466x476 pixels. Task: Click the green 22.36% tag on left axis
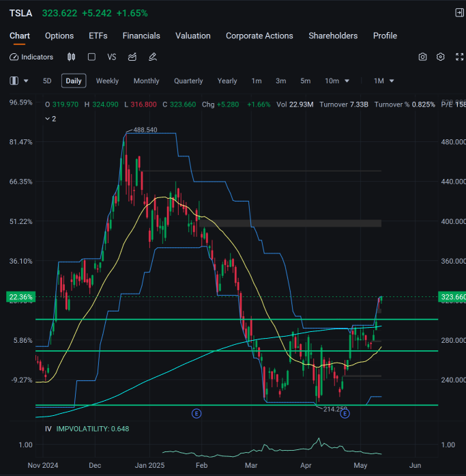pos(21,297)
